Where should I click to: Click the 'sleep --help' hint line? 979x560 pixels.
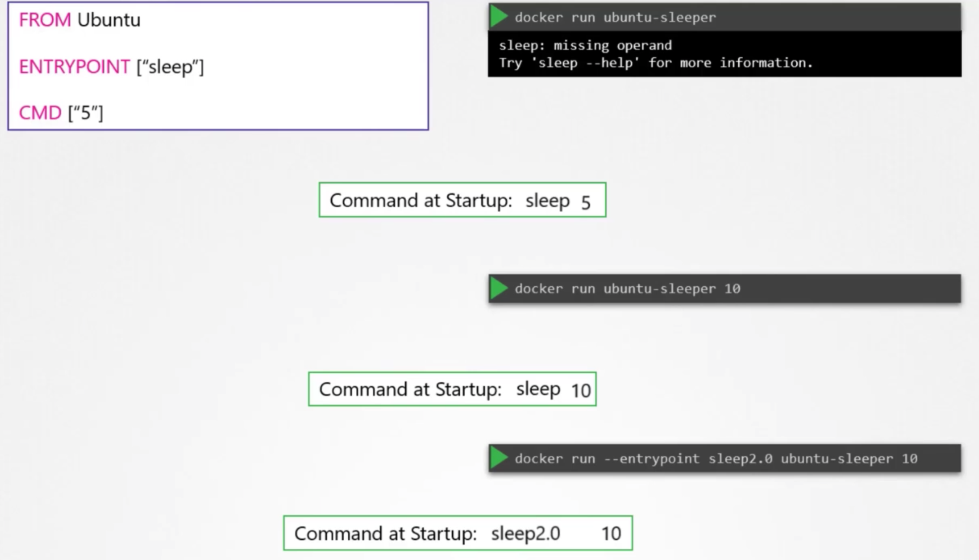click(x=655, y=63)
